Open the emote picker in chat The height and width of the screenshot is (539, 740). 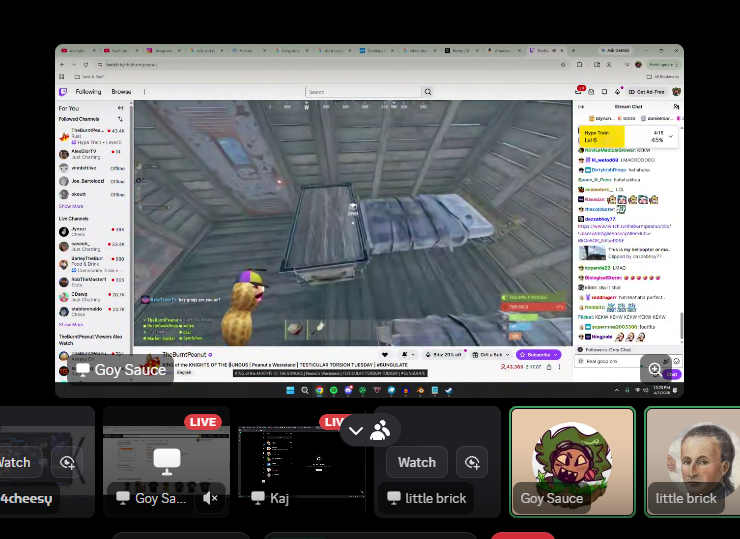(x=676, y=361)
